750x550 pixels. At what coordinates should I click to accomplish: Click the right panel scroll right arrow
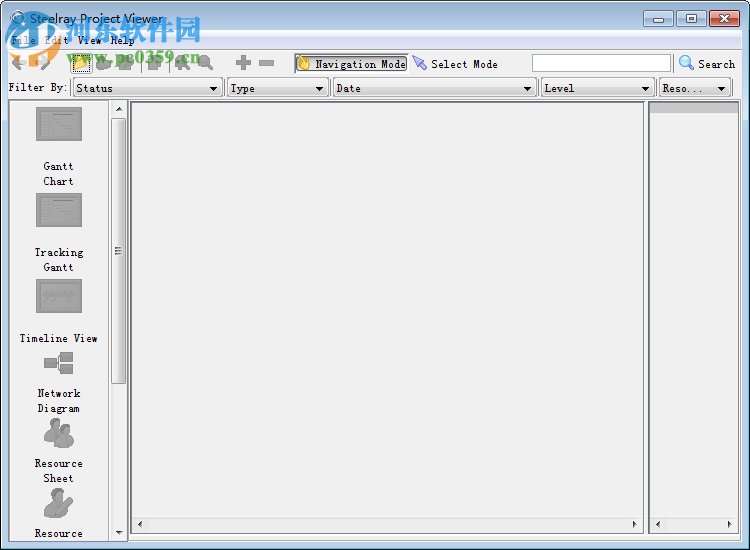click(729, 524)
